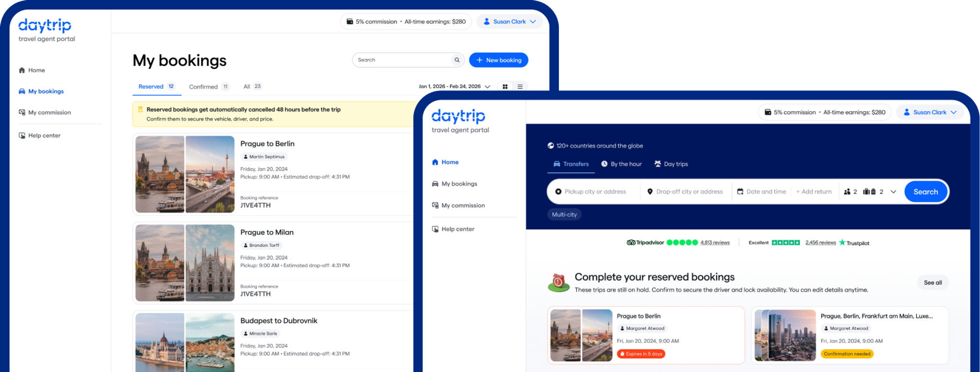Click the front window daytrip logo
Screen dimensions: 980x372
click(x=458, y=116)
